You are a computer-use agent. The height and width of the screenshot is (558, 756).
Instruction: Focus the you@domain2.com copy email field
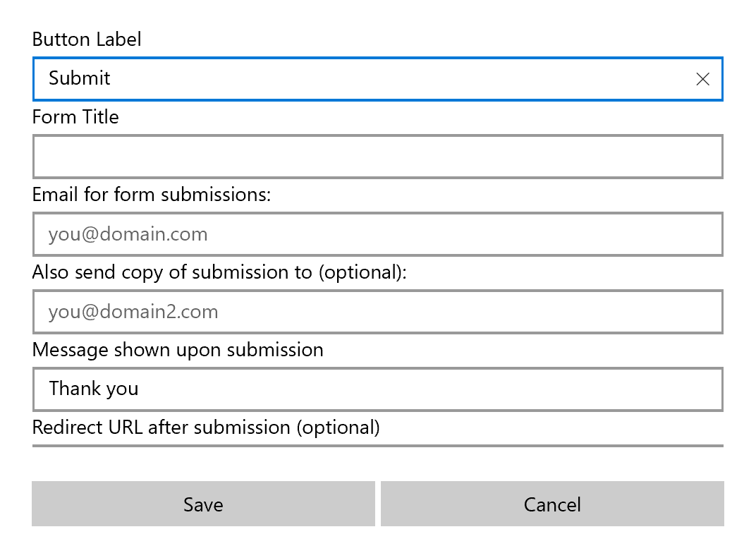coord(377,312)
